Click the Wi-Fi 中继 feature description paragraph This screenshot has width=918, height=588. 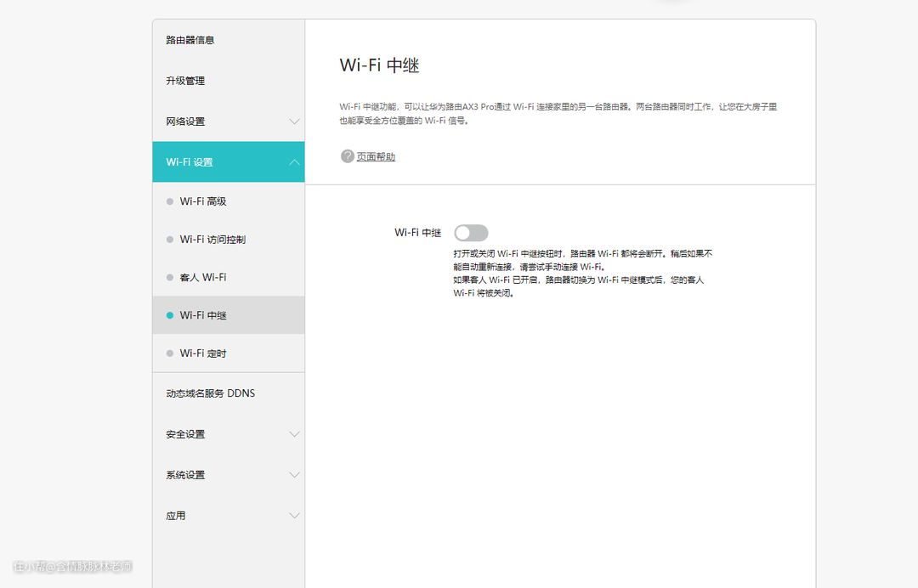558,114
